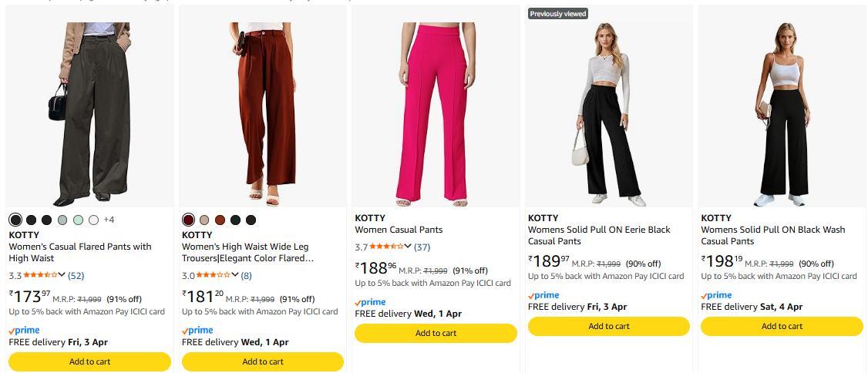Open the olive flared pants product image
The width and height of the screenshot is (868, 373).
(x=89, y=108)
